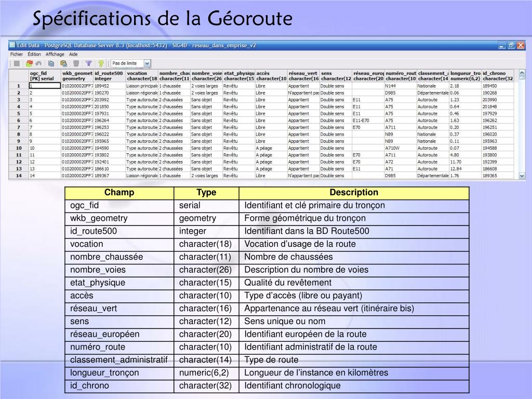
Task: Select the 'nombre_chau' column header
Action: click(174, 76)
